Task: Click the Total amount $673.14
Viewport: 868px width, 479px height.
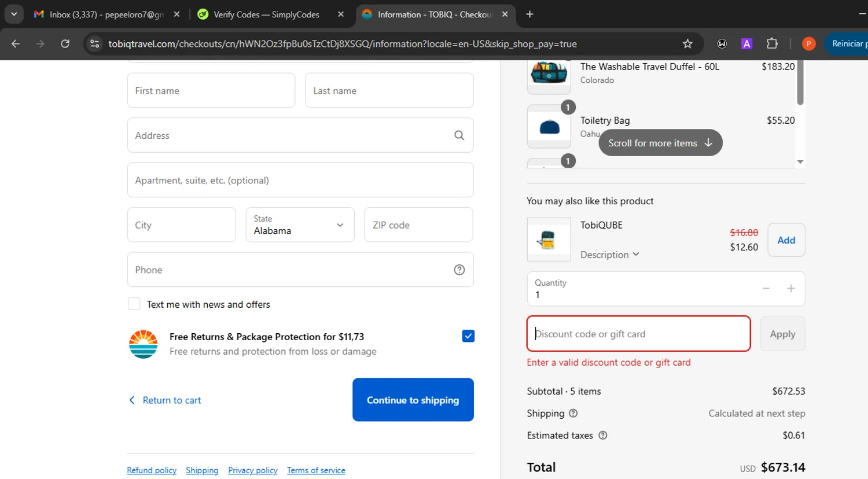Action: 783,467
